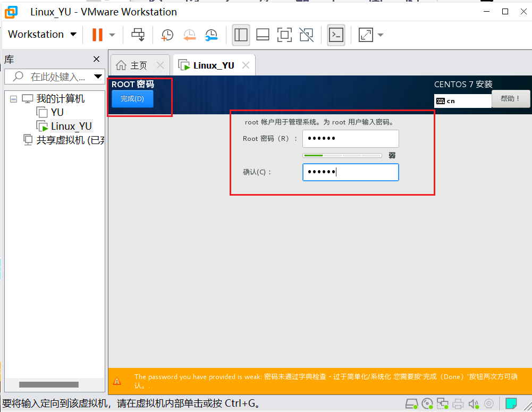This screenshot has height=412, width=532.
Task: Click the VMware Workstation title bar icon
Action: 11,12
